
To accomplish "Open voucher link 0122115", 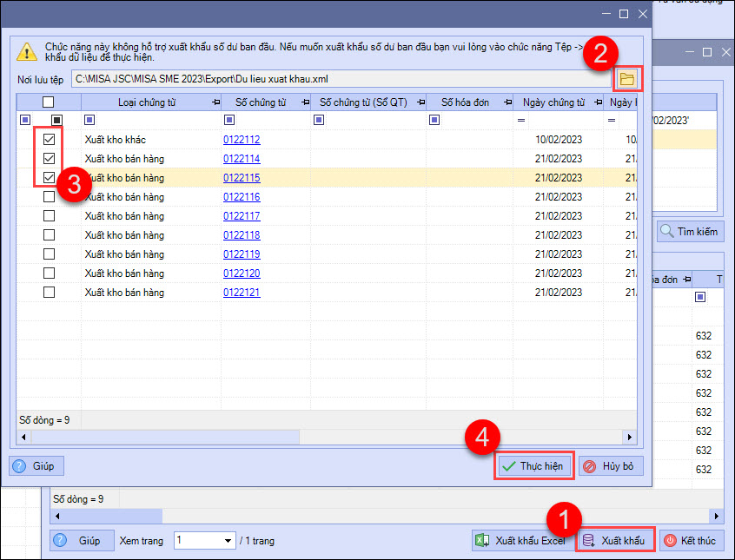I will (x=242, y=178).
